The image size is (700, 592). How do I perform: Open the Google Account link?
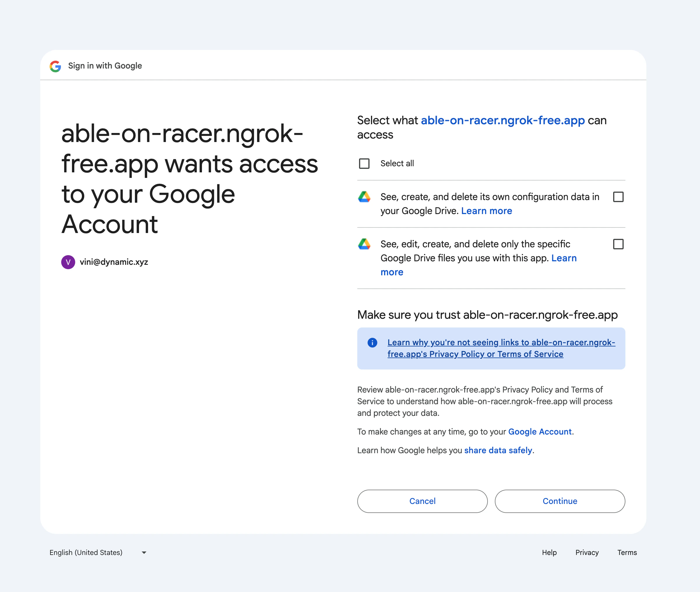(x=540, y=432)
